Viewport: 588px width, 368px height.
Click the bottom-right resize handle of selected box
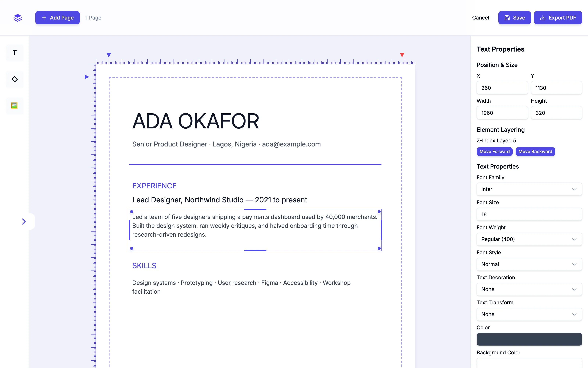click(379, 249)
